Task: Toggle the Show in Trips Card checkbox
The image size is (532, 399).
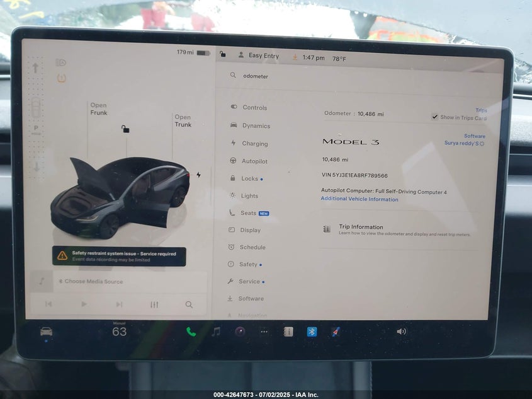Action: pos(435,117)
